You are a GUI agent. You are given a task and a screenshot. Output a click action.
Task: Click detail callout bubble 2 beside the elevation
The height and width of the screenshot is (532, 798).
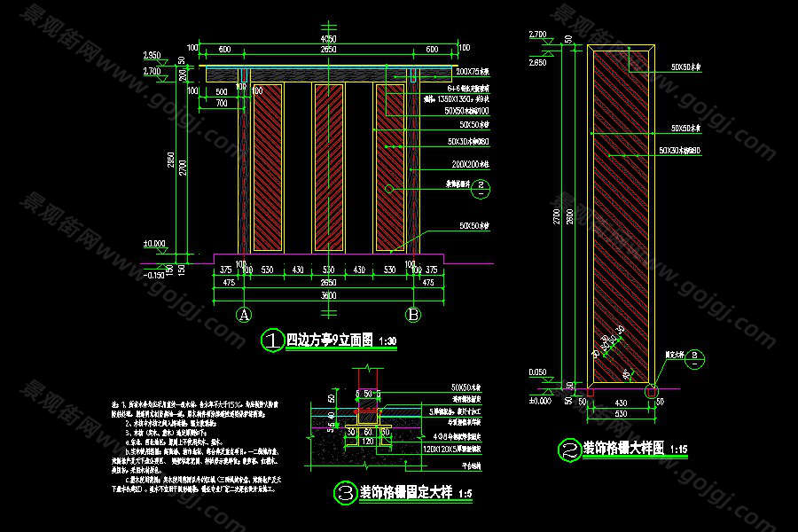[x=481, y=186]
